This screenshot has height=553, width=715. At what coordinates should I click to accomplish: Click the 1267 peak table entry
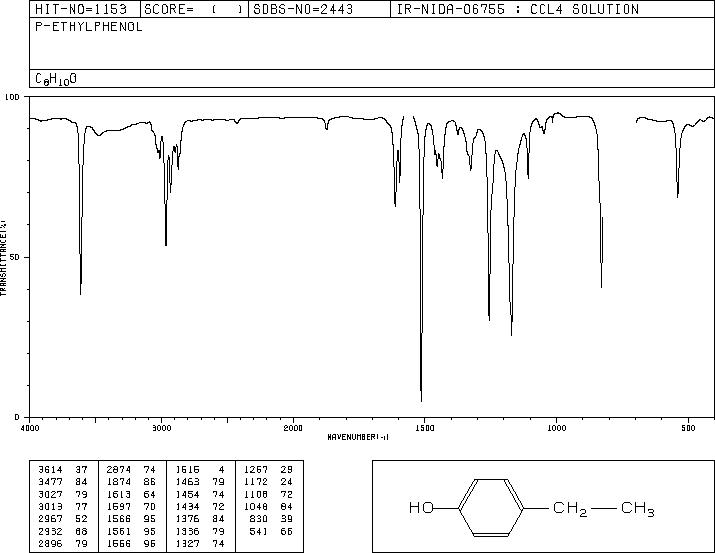tap(268, 470)
